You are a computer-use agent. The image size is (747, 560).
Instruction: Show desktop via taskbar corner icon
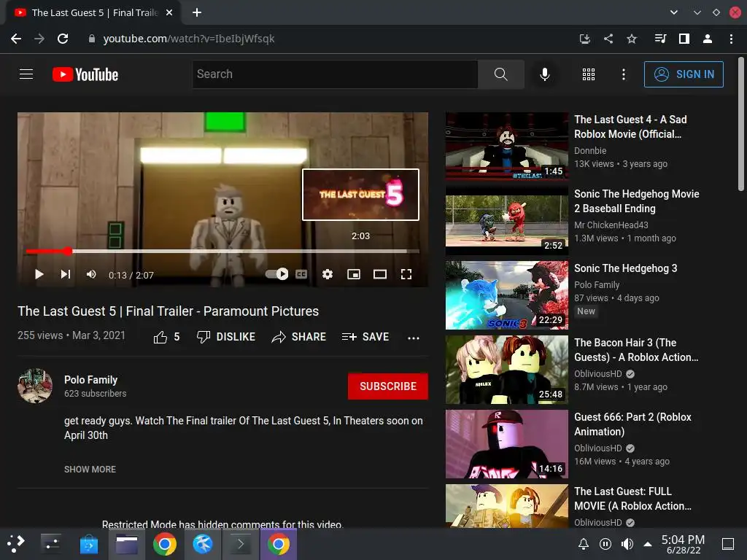728,544
